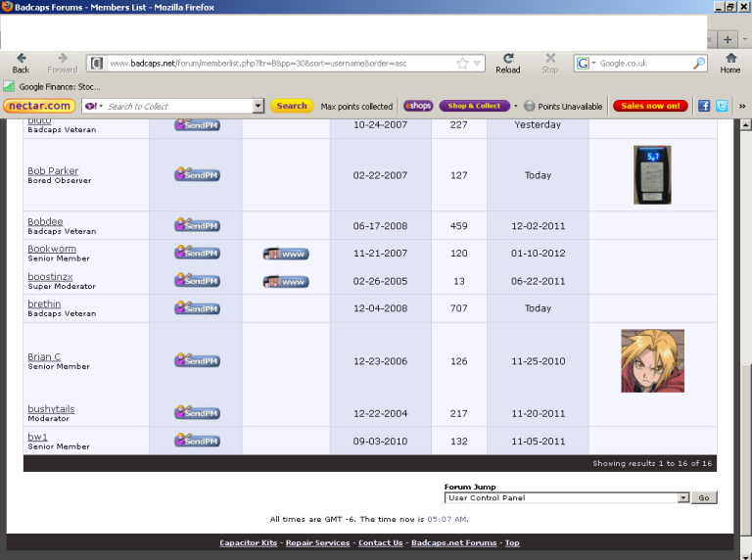
Task: Reload the current page
Action: pyautogui.click(x=508, y=63)
